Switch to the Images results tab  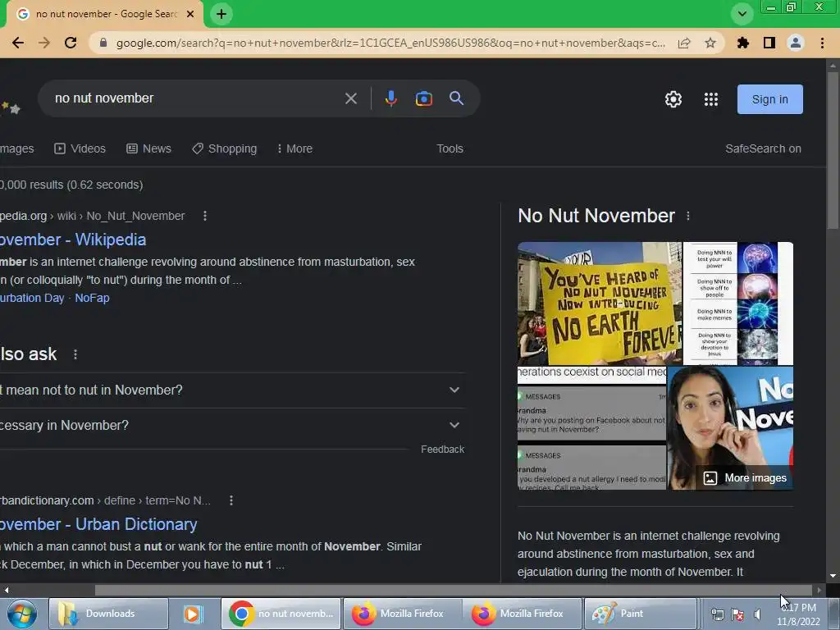tap(16, 148)
